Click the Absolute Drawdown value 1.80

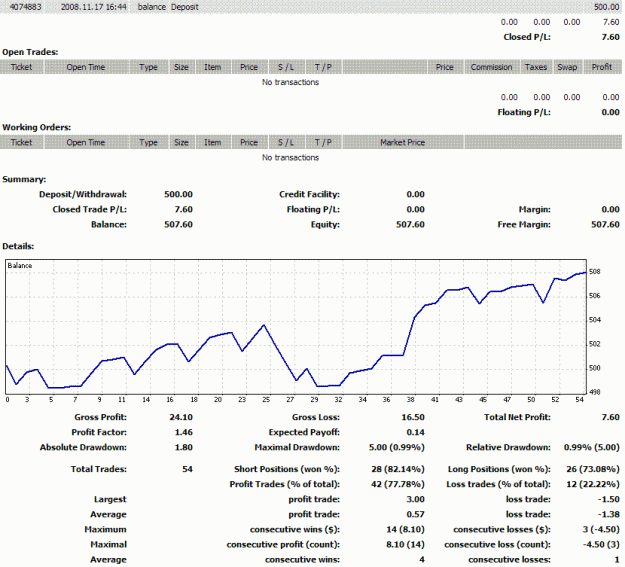(x=184, y=448)
